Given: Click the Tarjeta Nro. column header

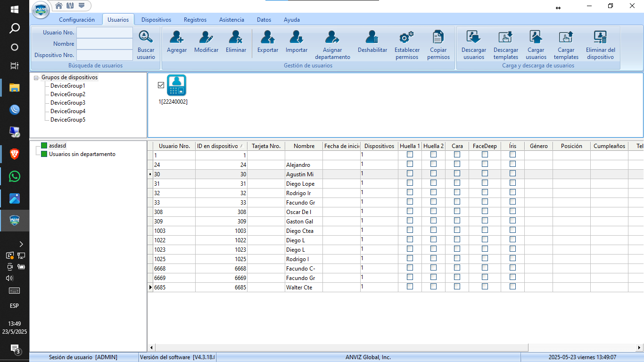Looking at the screenshot, I should pyautogui.click(x=266, y=146).
